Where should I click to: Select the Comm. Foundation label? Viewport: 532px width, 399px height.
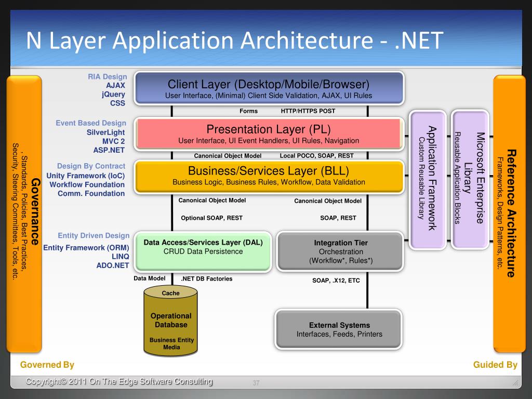coord(91,193)
